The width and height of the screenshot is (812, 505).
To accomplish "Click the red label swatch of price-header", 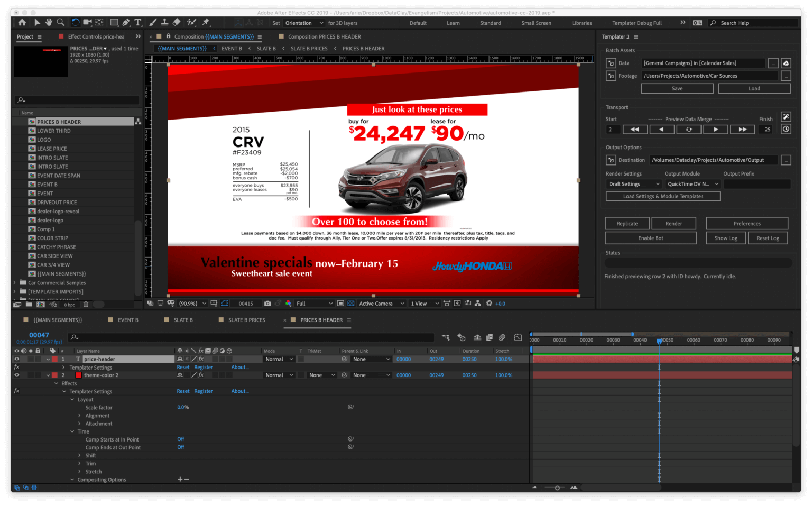I will pyautogui.click(x=54, y=359).
